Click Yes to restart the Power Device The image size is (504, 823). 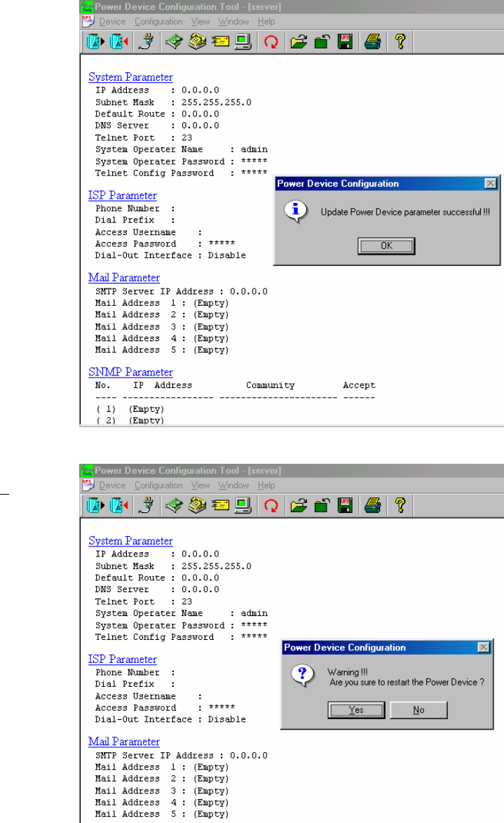coord(356,709)
